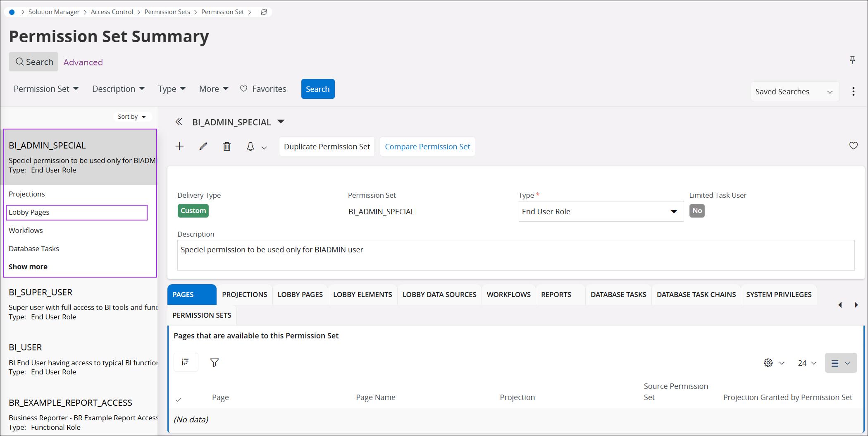Select all rows checkmark in Pages table

tap(179, 399)
